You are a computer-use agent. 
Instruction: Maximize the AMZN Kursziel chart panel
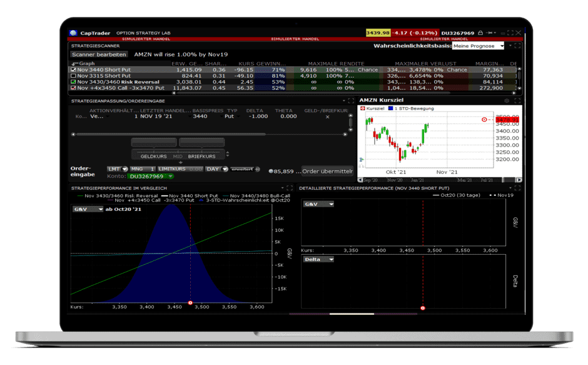coord(517,100)
